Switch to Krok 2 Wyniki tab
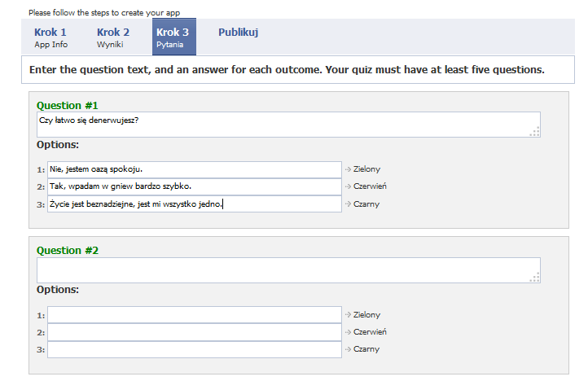This screenshot has height=381, width=588. (x=113, y=37)
